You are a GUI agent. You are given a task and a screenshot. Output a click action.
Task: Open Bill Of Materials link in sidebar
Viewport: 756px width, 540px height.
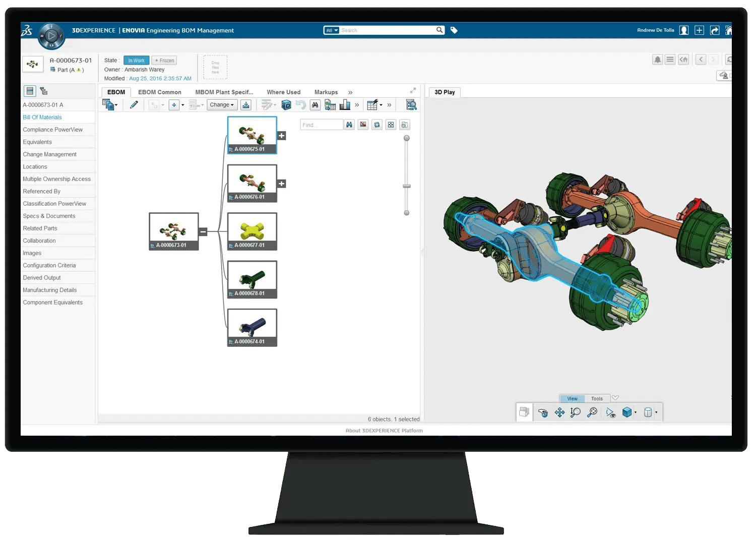(x=42, y=117)
